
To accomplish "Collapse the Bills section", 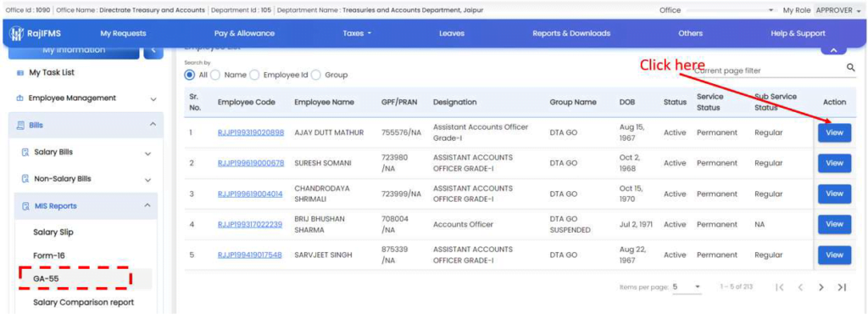I will 153,126.
